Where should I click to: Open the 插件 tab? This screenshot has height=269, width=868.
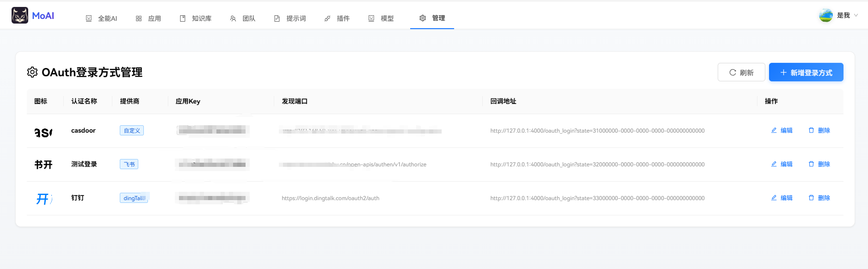point(337,18)
